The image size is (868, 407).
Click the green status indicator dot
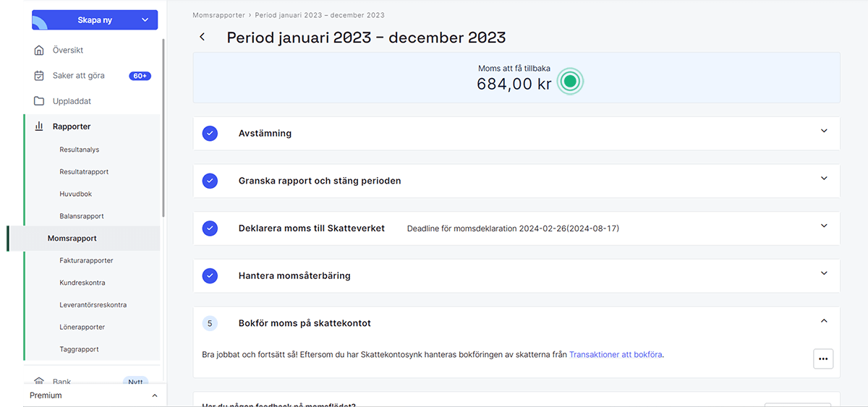click(570, 82)
